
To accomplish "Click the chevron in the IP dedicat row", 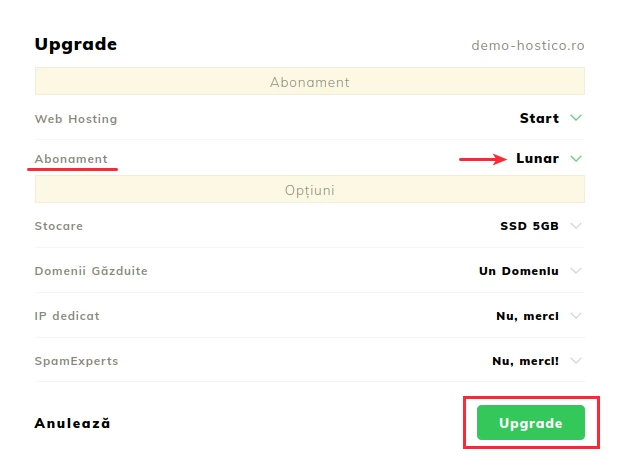I will click(575, 316).
